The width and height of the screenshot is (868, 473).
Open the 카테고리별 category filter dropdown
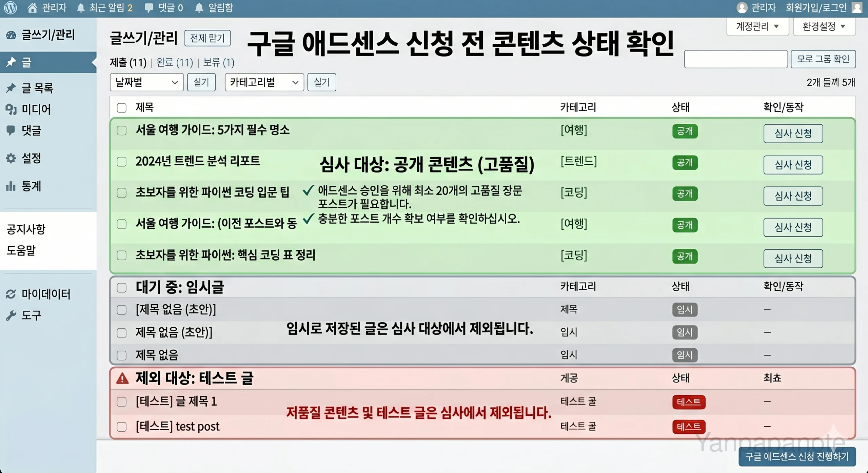pos(264,82)
